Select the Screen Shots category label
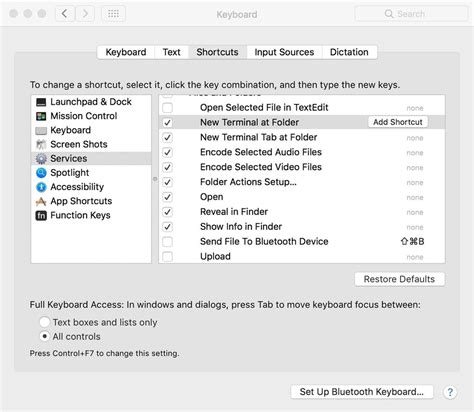Image resolution: width=474 pixels, height=412 pixels. click(79, 144)
